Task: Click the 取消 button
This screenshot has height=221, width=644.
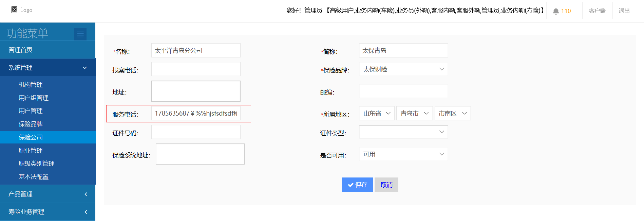Action: pyautogui.click(x=386, y=185)
